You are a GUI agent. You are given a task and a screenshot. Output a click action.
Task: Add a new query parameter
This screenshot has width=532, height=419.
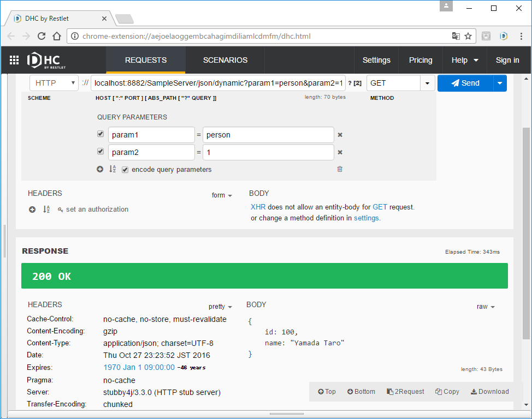tap(100, 169)
